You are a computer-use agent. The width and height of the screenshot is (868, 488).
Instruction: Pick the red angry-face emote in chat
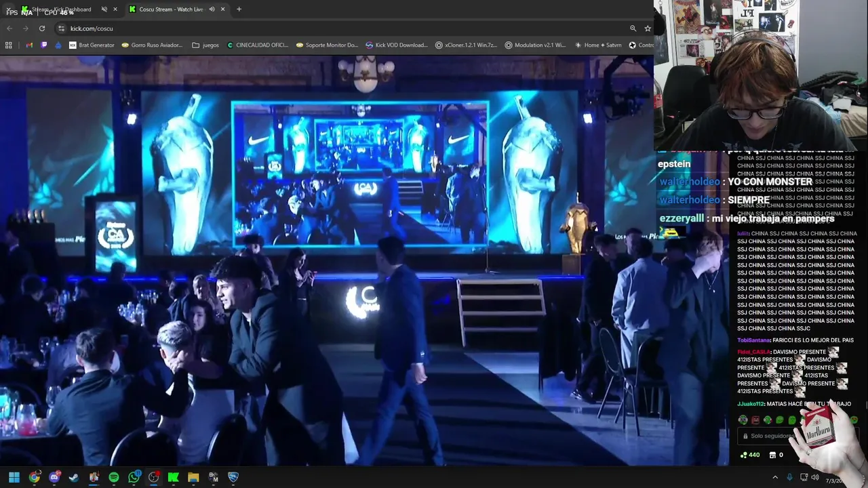coord(755,420)
